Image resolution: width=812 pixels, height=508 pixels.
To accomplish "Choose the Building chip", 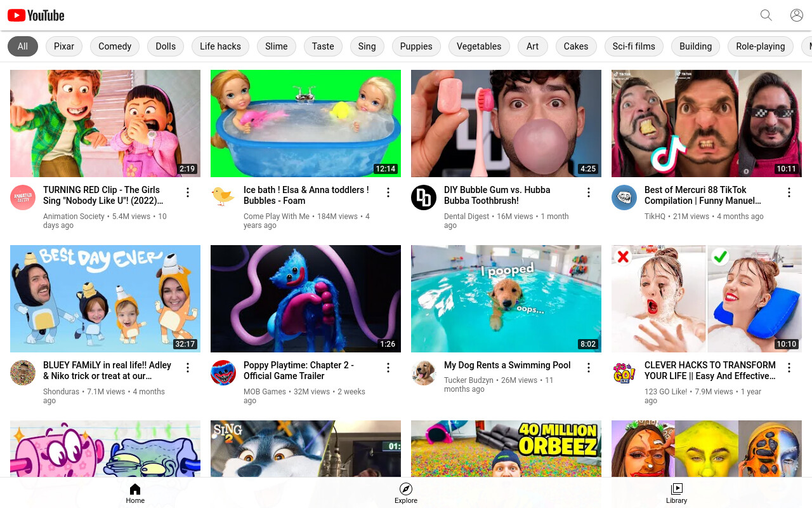I will pos(696,46).
